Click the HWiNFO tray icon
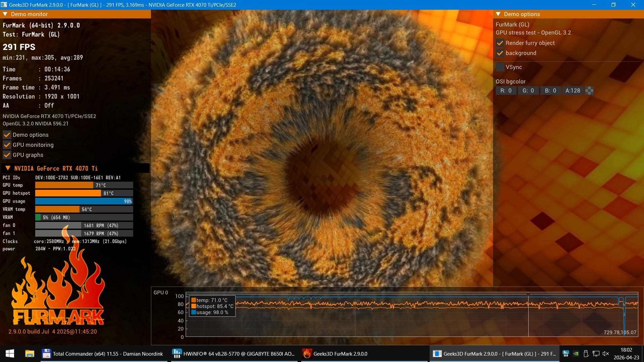The width and height of the screenshot is (644, 362). [566, 354]
